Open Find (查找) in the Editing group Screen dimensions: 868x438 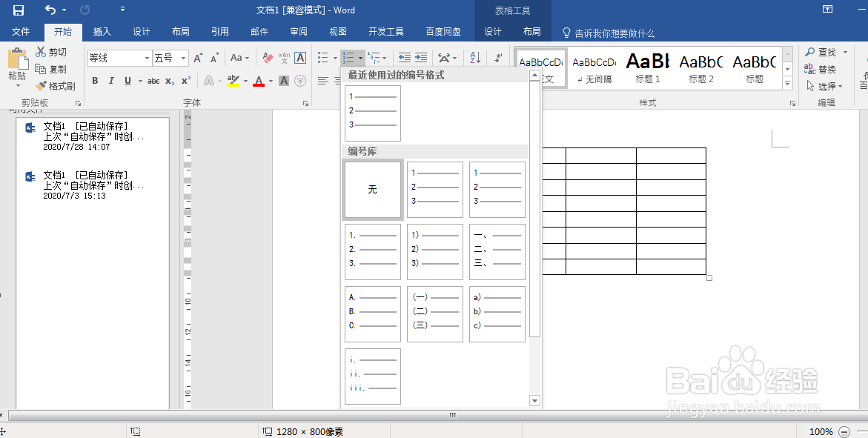pyautogui.click(x=824, y=52)
